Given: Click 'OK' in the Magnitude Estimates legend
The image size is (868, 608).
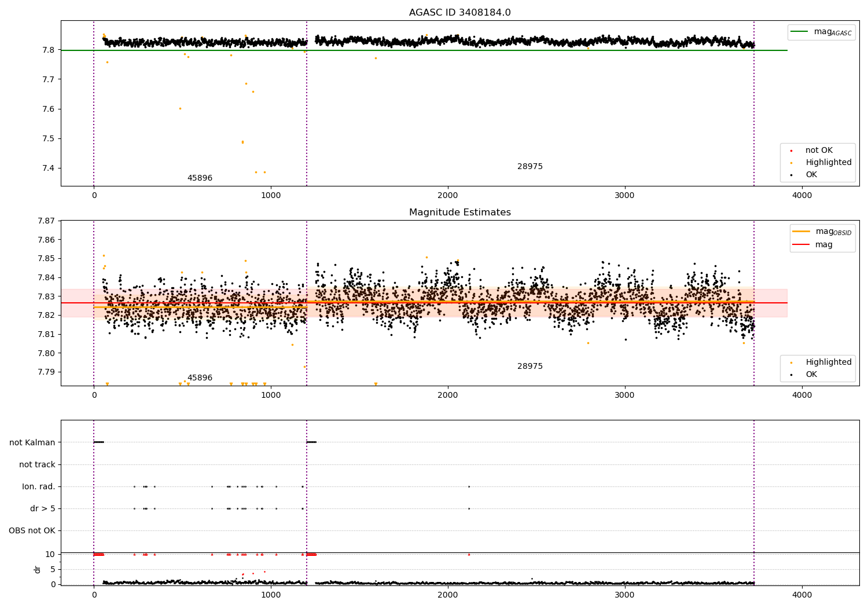Looking at the screenshot, I should pyautogui.click(x=811, y=375).
